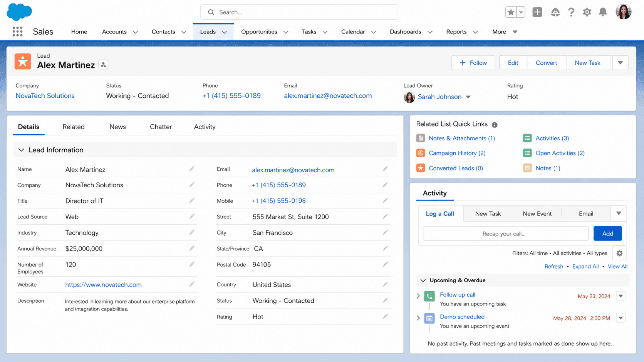
Task: Collapse the Lead Information section
Action: (x=21, y=150)
